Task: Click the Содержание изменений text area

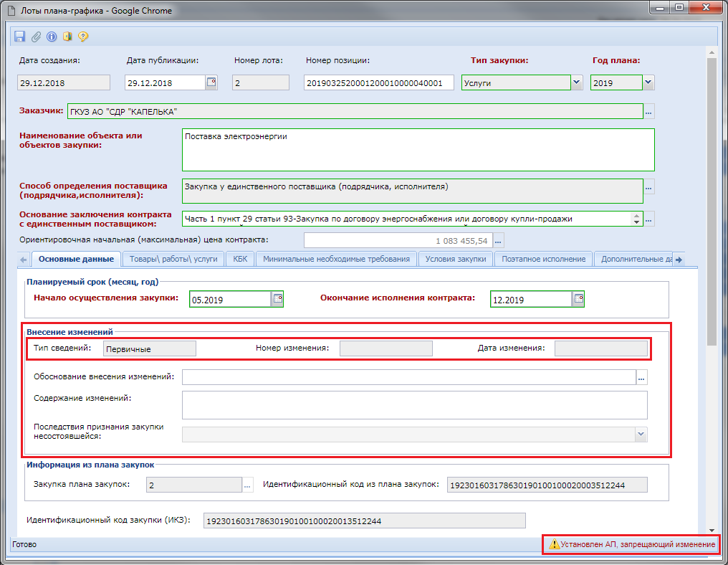Action: (x=414, y=404)
